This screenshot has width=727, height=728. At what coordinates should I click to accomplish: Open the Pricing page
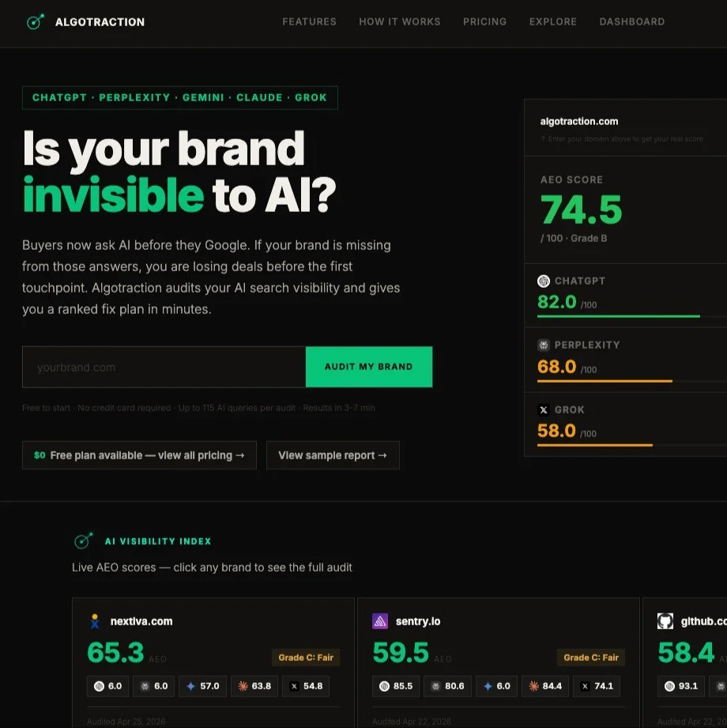coord(484,21)
